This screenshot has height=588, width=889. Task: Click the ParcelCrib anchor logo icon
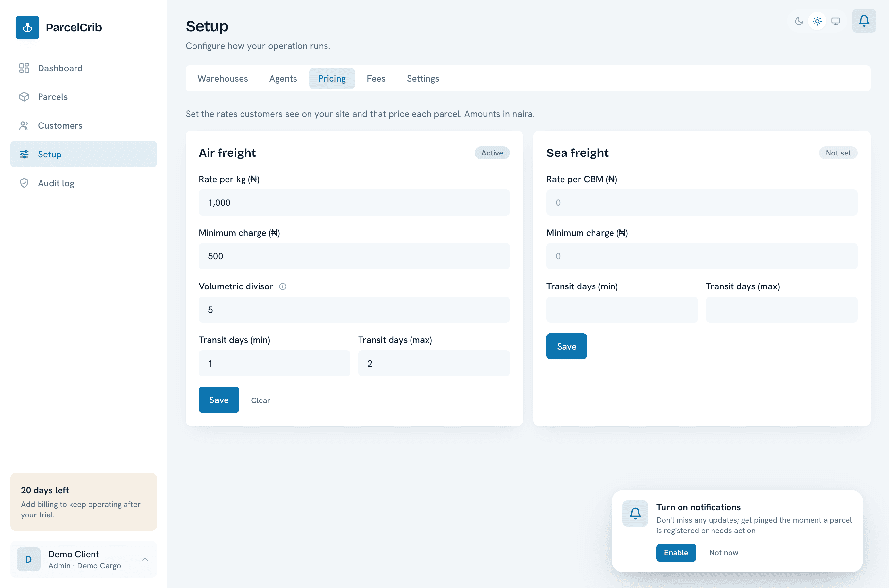(27, 27)
